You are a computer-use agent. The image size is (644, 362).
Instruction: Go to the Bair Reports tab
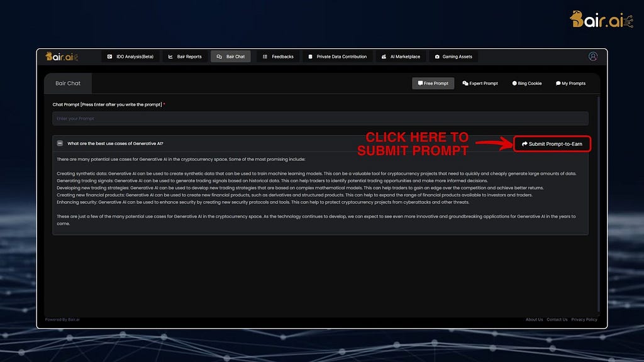click(x=185, y=57)
